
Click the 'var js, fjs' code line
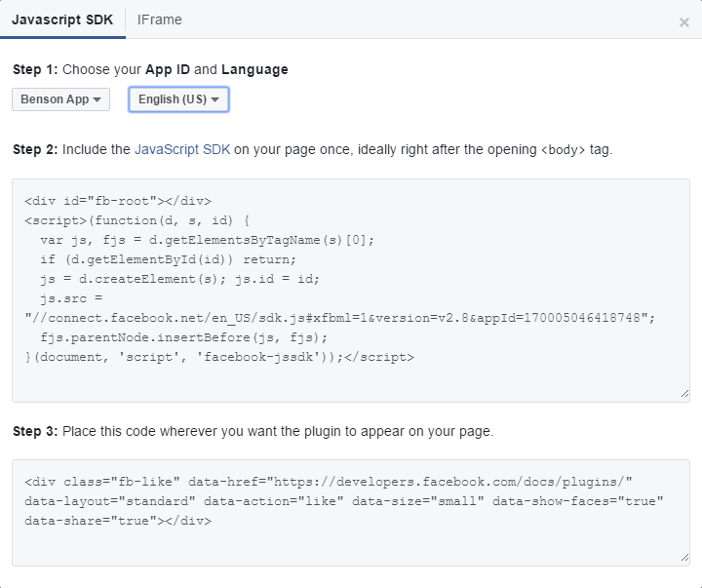[208, 241]
